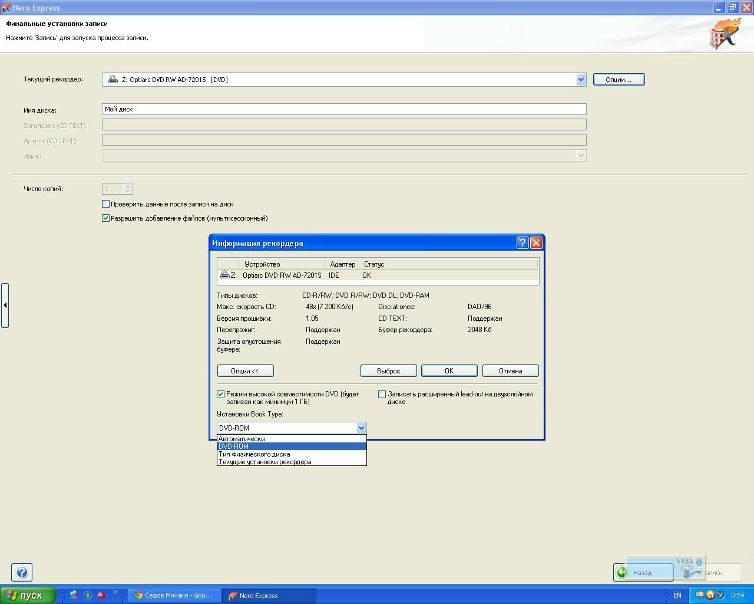Open the Start button on taskbar

click(25, 595)
